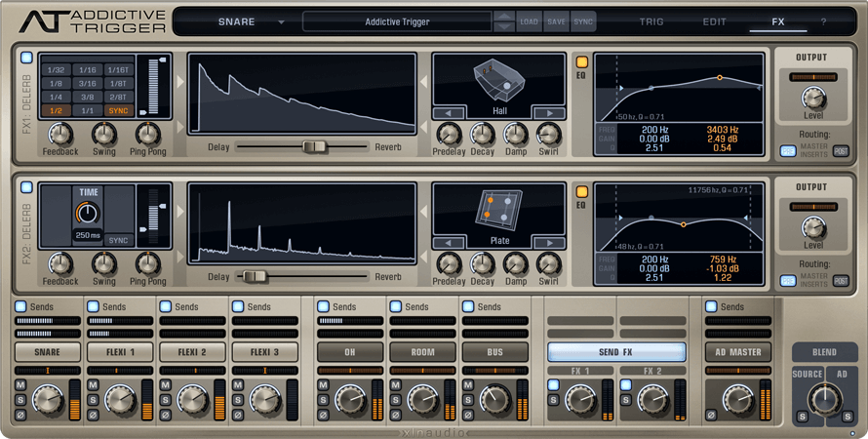Click the BUS channel volume knob
Viewport: 868px width, 439px height.
pyautogui.click(x=494, y=399)
